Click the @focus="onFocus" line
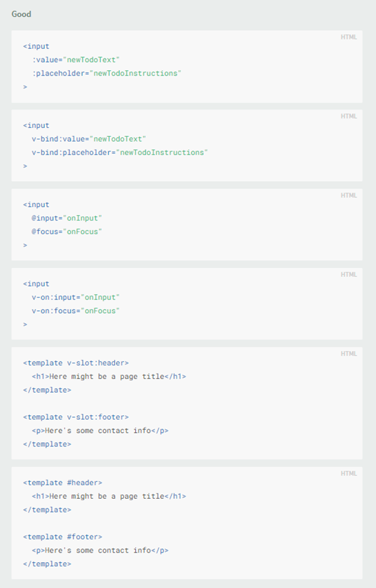376x588 pixels. [x=67, y=231]
